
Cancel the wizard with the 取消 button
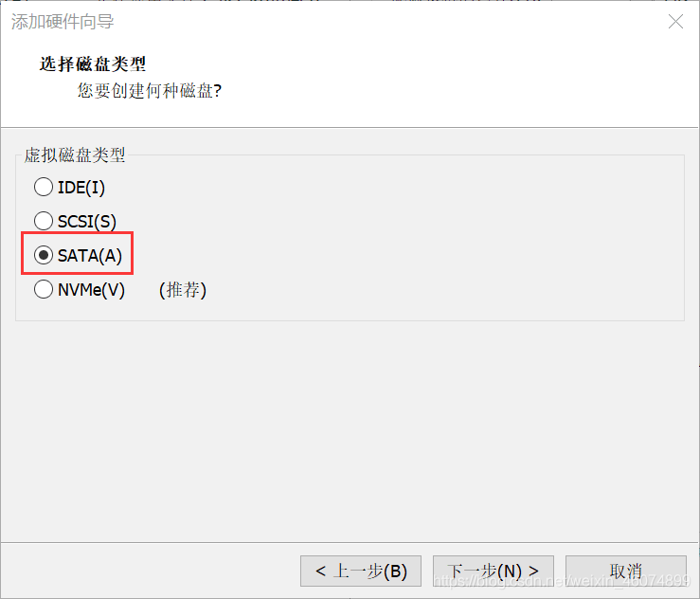pos(626,571)
